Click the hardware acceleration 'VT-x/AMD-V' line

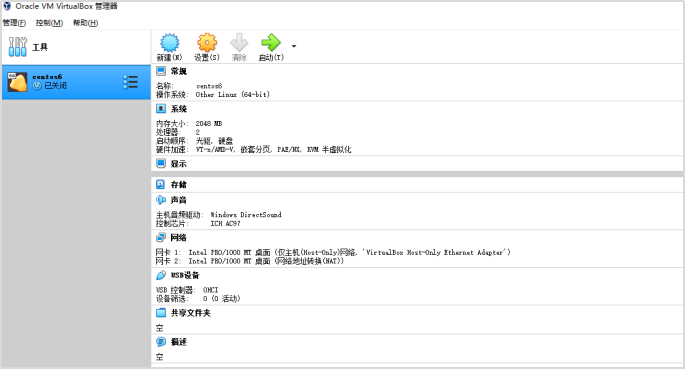(x=253, y=149)
